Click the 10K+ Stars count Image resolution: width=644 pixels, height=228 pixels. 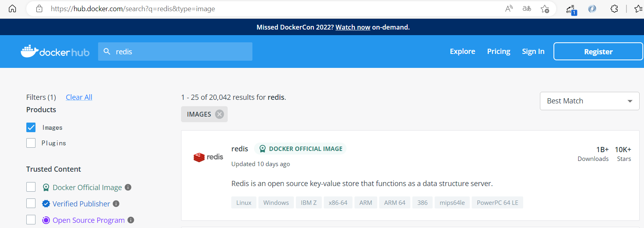click(x=623, y=154)
